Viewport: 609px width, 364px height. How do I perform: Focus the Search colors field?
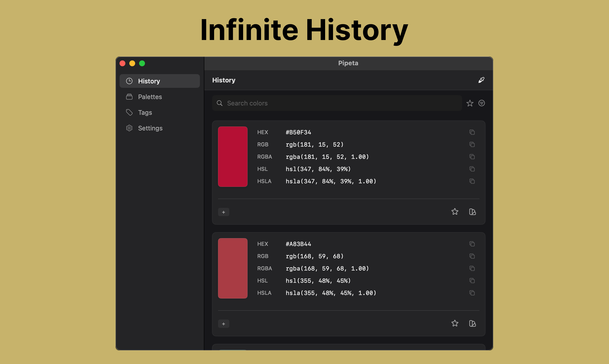339,103
